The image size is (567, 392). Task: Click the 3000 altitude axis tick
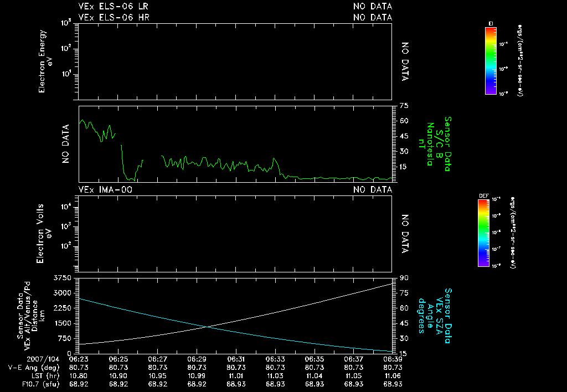click(x=62, y=293)
